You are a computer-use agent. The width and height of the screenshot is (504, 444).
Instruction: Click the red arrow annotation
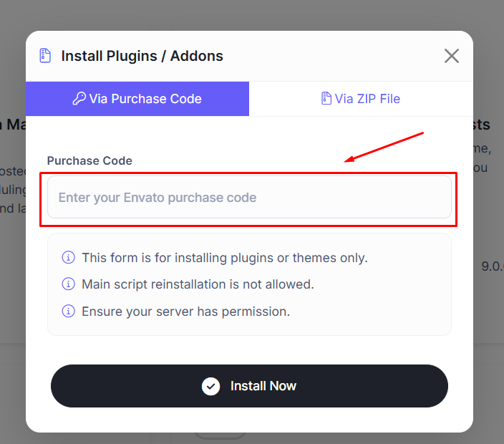click(x=384, y=148)
